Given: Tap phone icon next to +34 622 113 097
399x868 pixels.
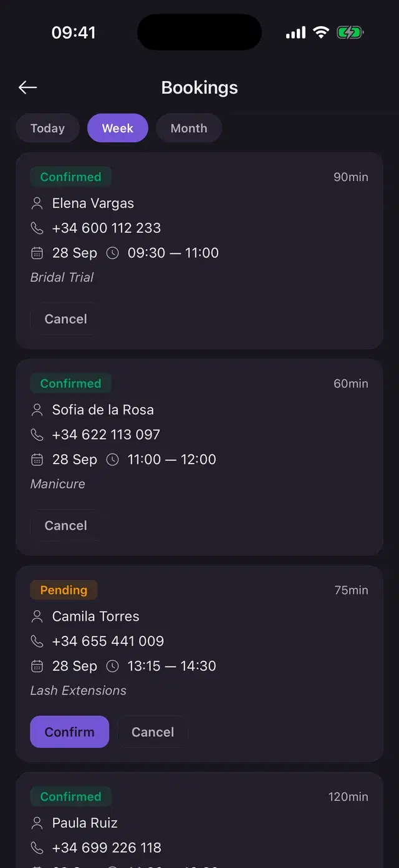Looking at the screenshot, I should pyautogui.click(x=37, y=435).
